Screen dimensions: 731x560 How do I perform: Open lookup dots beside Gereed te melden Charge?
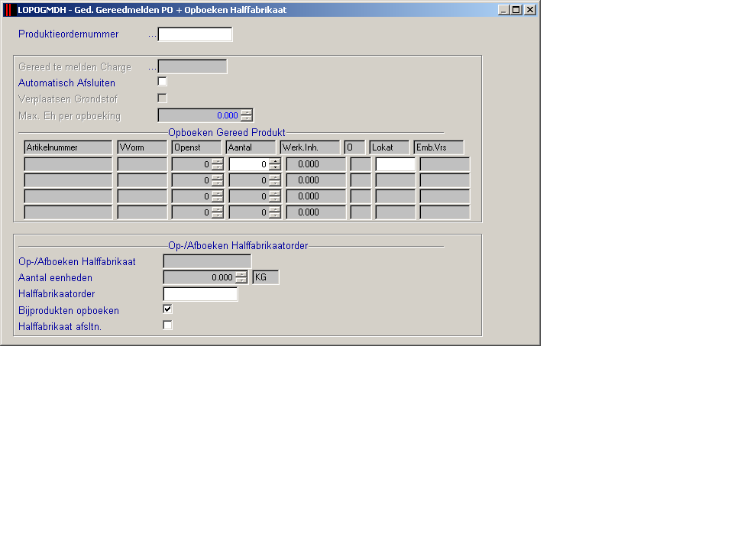[x=153, y=68]
